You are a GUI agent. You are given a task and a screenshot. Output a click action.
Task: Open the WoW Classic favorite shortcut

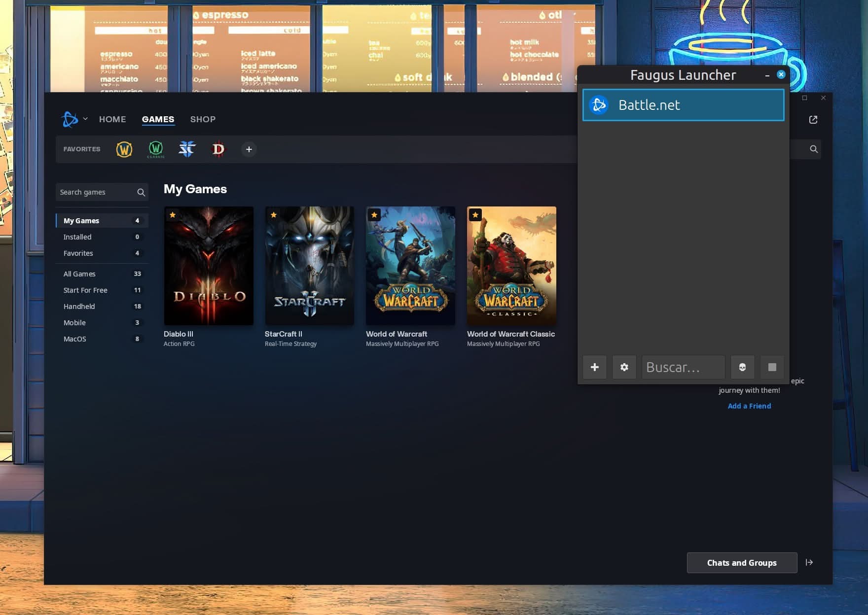pyautogui.click(x=156, y=149)
